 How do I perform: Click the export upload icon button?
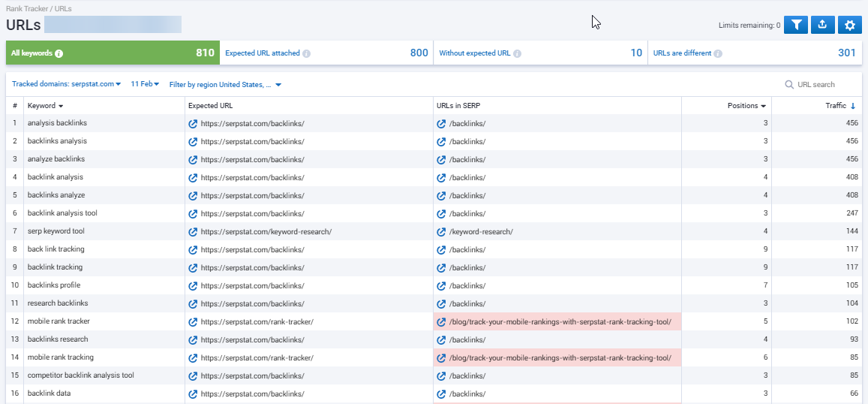(822, 26)
